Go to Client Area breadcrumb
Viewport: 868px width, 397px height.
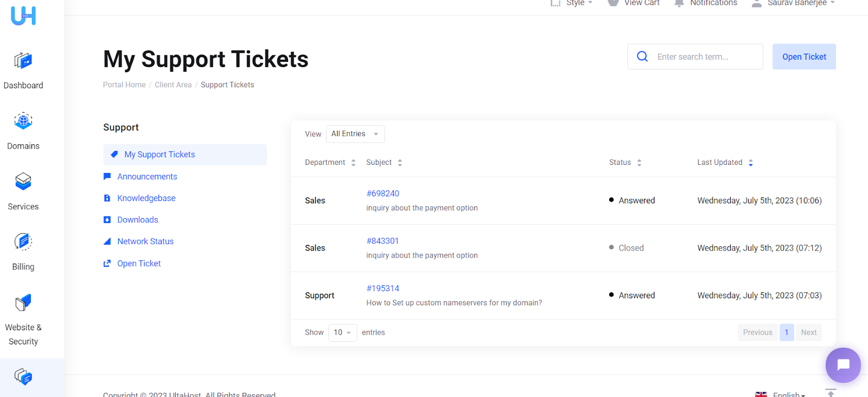[173, 85]
